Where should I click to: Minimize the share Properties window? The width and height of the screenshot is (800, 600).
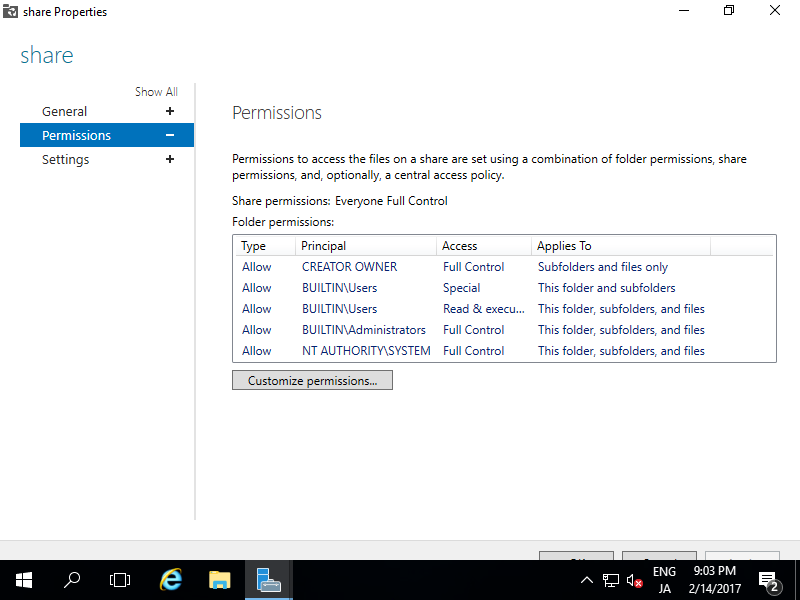[x=684, y=10]
